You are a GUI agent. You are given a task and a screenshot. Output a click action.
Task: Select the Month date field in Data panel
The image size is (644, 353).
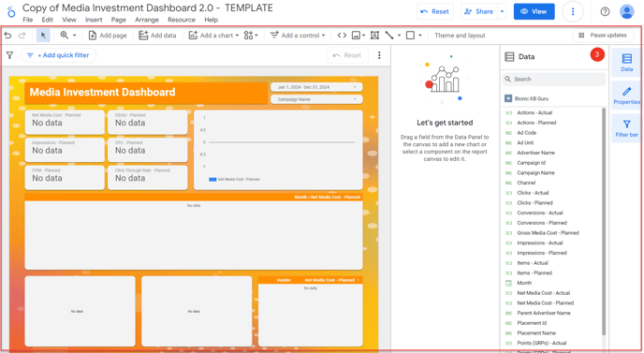click(524, 283)
